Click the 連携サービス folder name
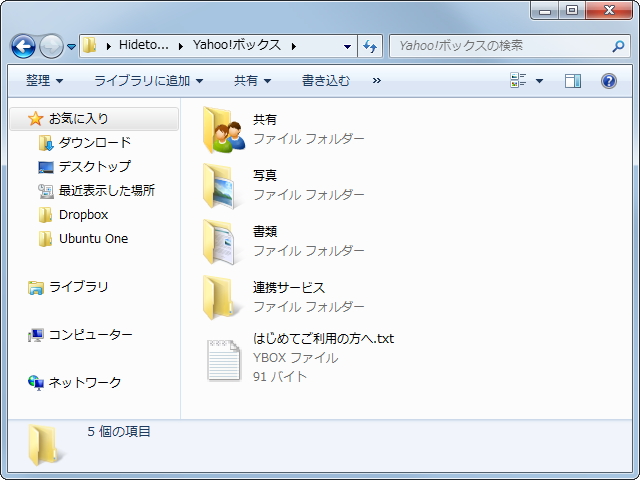640x480 pixels. [x=289, y=288]
